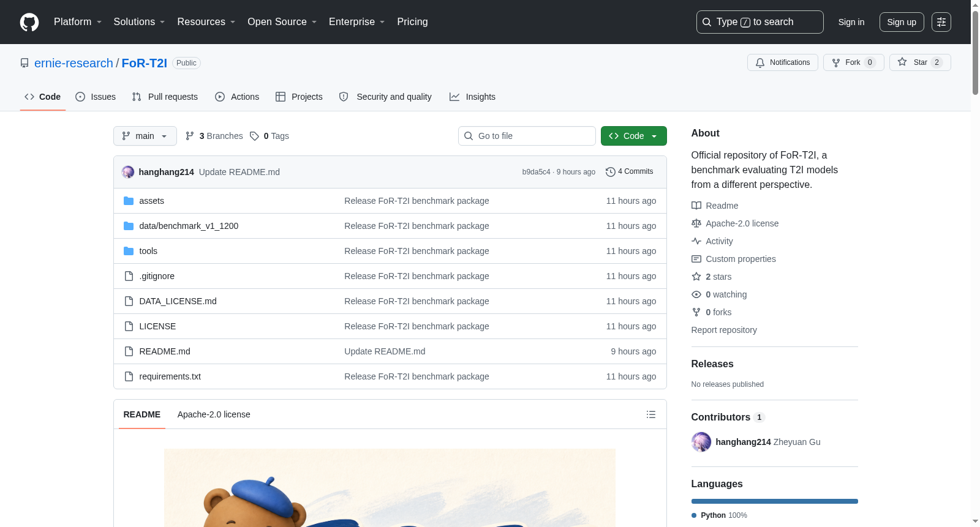Expand the Enterprise menu
Image resolution: width=980 pixels, height=527 pixels.
point(357,22)
